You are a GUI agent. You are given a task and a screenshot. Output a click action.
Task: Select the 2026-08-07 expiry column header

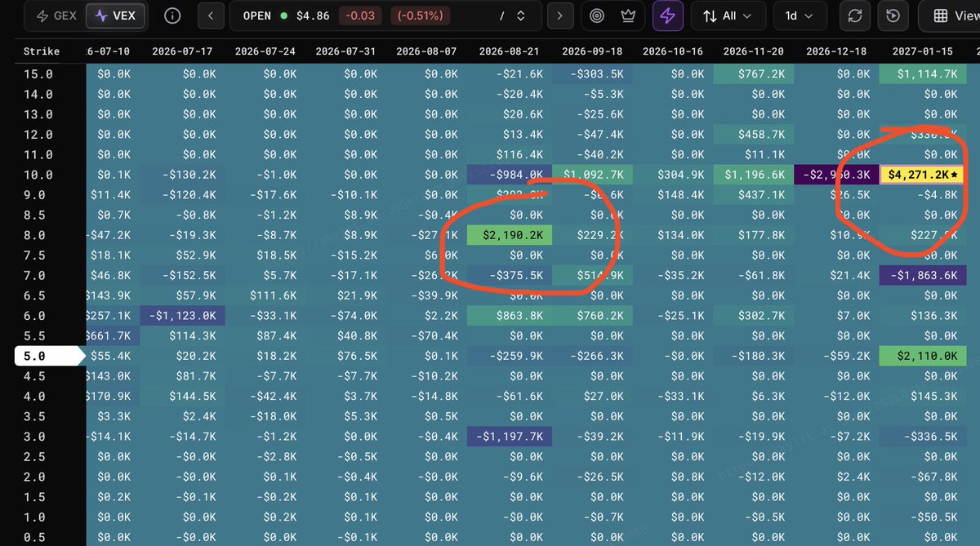(x=427, y=51)
